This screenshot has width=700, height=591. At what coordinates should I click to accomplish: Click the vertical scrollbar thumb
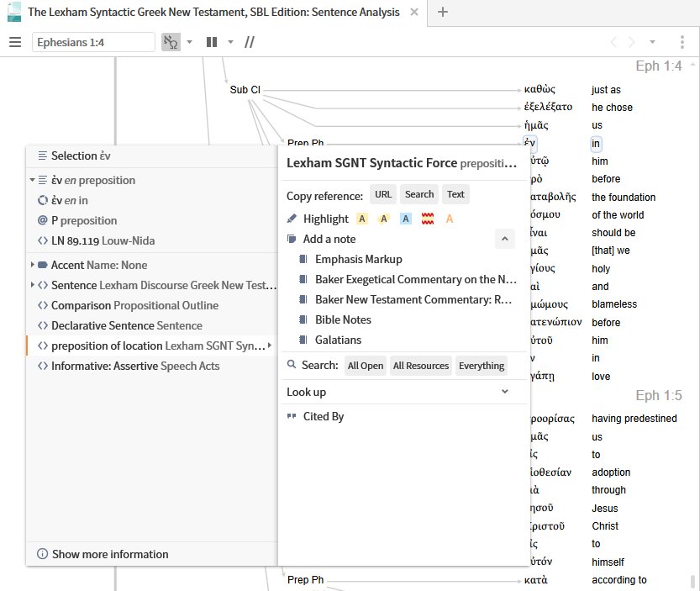click(692, 582)
